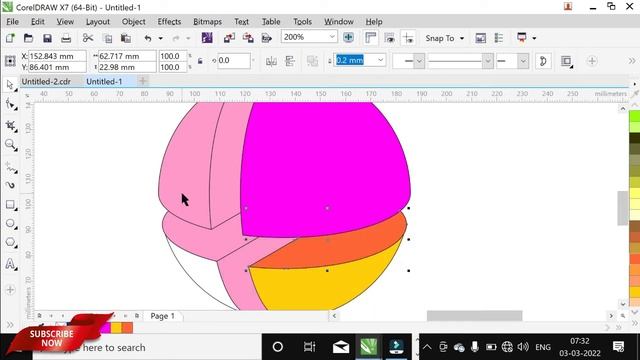Expand the undo history arrow
640x360 pixels.
[x=160, y=38]
